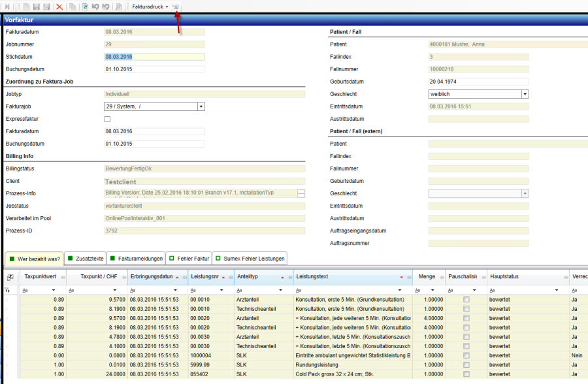Click the new document icon in toolbar

click(27, 7)
